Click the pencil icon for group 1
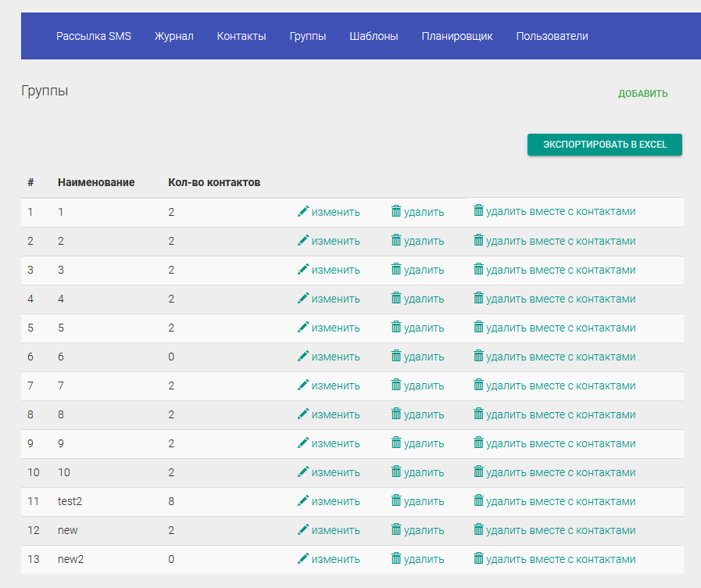Screen dimensions: 701x588 303,212
